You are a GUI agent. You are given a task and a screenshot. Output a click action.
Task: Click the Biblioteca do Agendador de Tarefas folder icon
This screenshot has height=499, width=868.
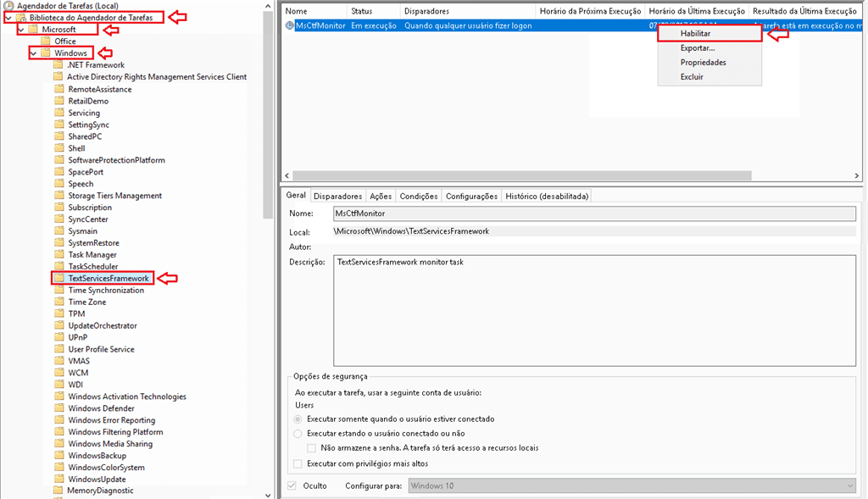click(22, 18)
